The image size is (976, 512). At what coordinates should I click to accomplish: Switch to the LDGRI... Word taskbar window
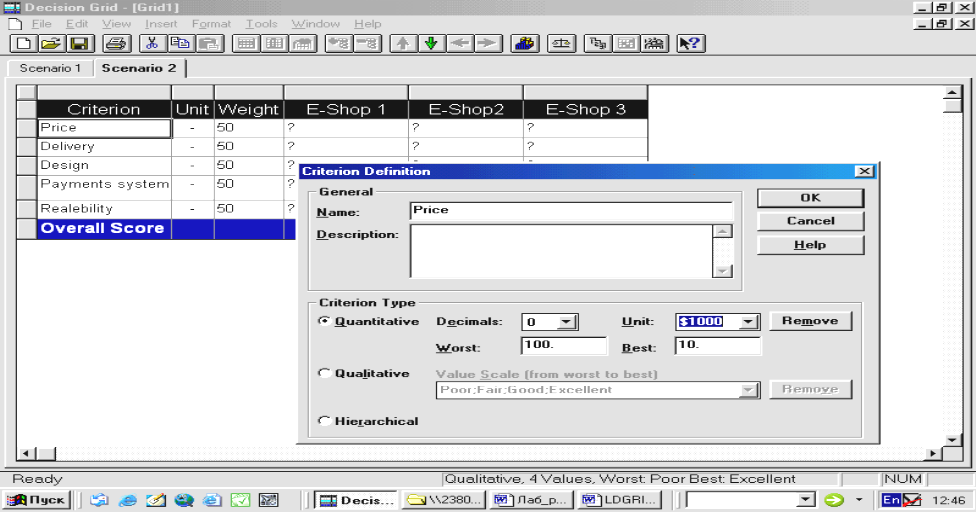[619, 500]
